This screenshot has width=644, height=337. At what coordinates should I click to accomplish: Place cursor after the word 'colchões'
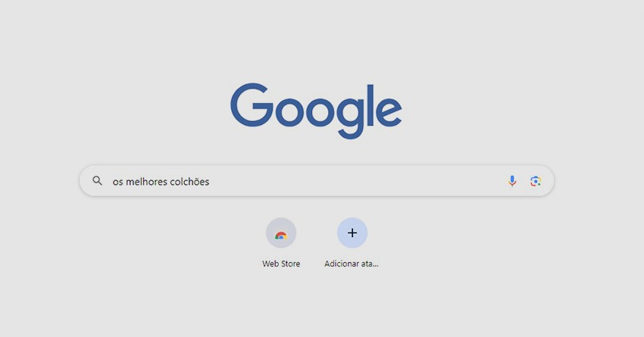[x=211, y=182]
